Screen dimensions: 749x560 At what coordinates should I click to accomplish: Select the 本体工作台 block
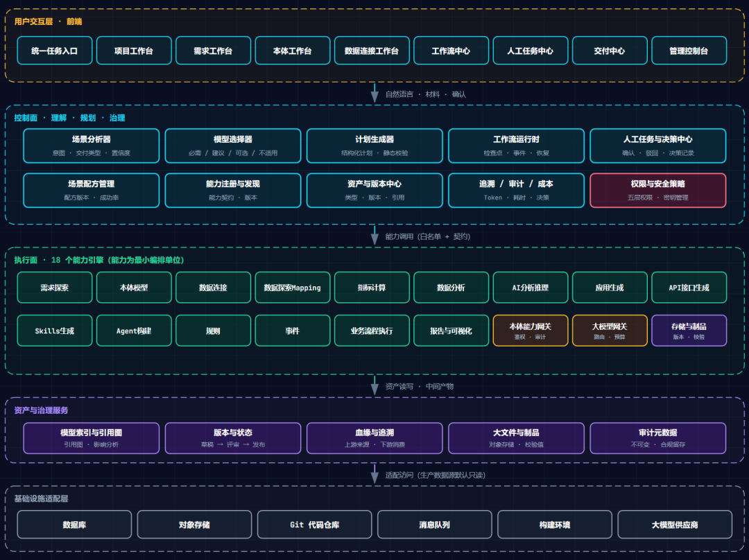[293, 51]
